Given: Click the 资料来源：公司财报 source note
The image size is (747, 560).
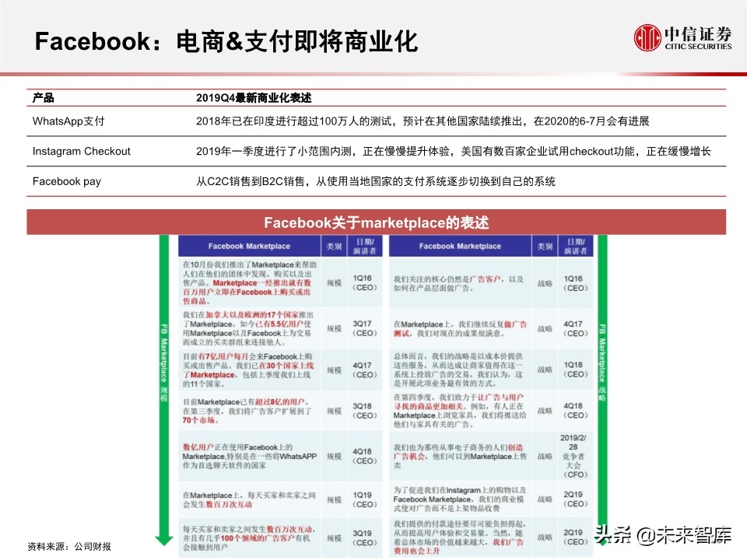Looking at the screenshot, I should click(68, 547).
